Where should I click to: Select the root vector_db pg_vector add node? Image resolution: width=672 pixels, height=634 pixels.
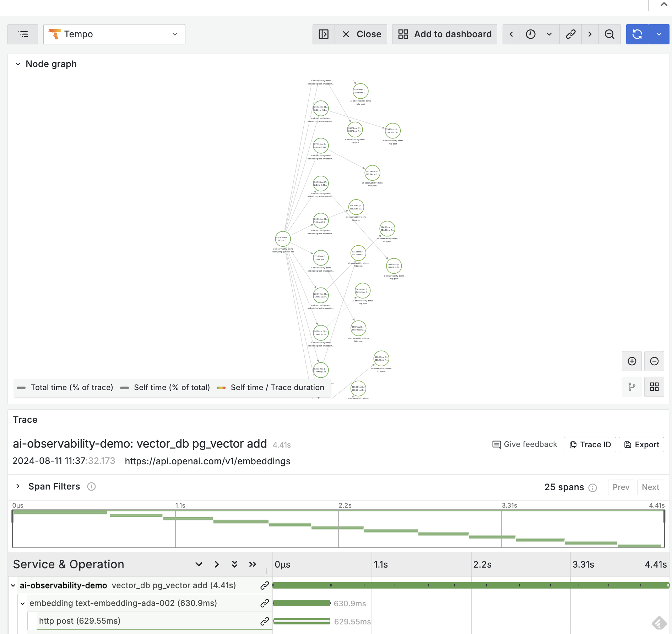pos(283,239)
